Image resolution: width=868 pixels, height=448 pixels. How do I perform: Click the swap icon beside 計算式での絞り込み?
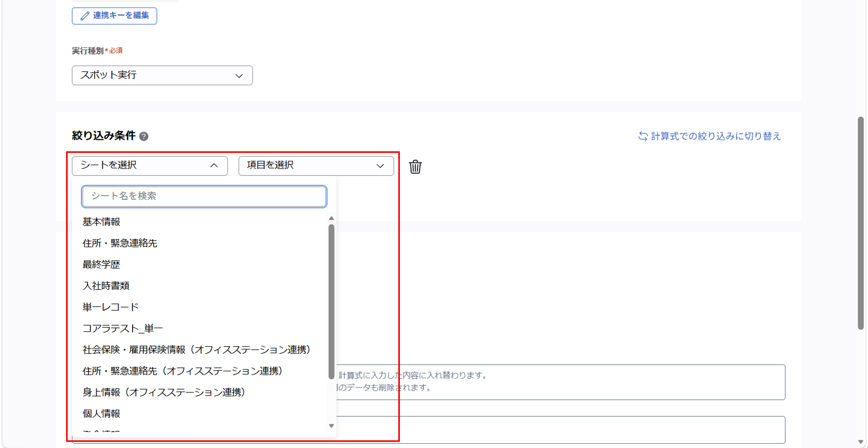pos(643,136)
